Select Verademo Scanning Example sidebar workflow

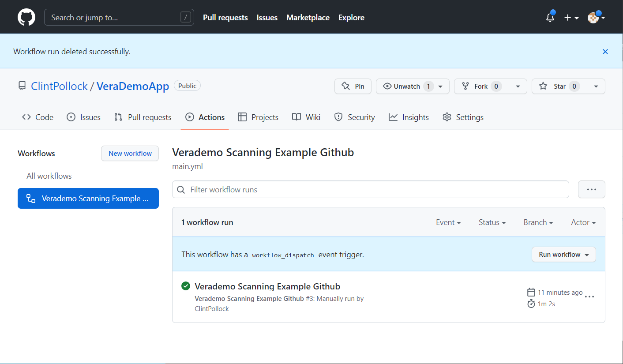click(x=88, y=199)
